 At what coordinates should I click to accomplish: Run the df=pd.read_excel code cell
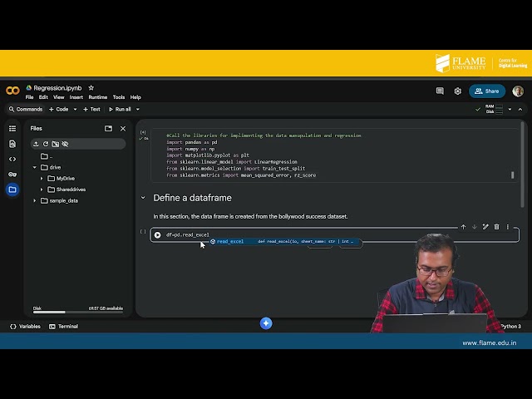click(157, 235)
